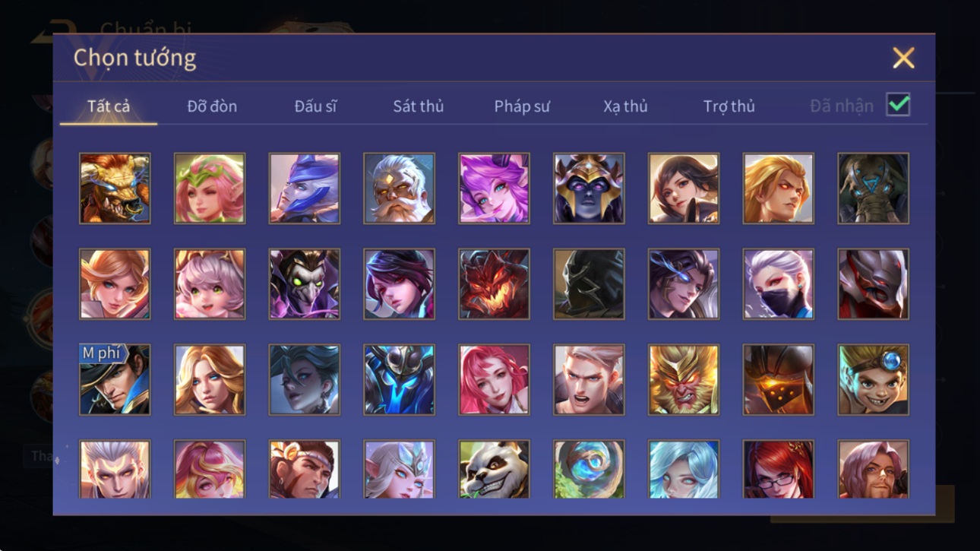Image resolution: width=980 pixels, height=551 pixels.
Task: Show the "Pháp sư" hero category
Action: coord(521,106)
